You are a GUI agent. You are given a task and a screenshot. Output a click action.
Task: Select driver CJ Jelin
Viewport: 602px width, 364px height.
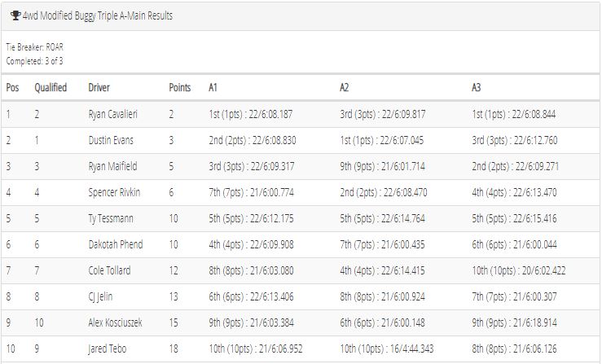tap(100, 296)
